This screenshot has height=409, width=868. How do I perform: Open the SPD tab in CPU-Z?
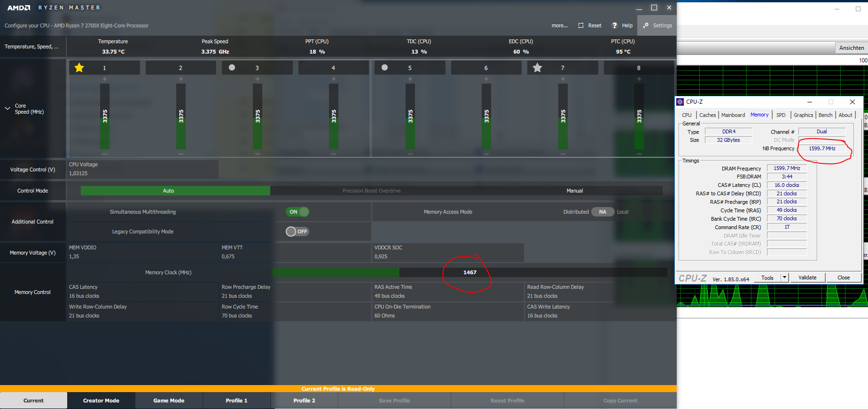coord(781,115)
